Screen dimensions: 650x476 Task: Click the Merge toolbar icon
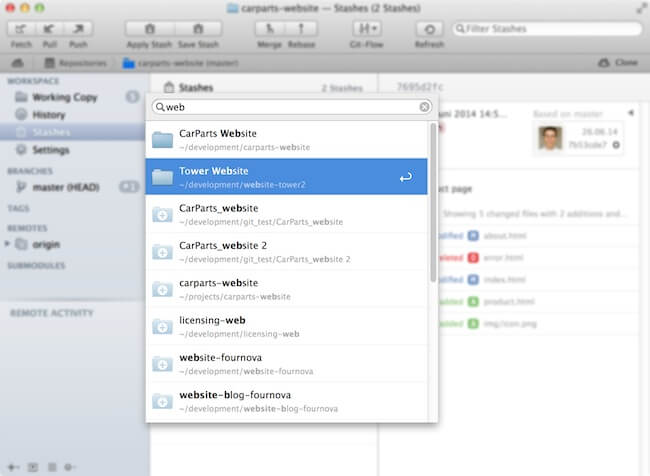269,29
